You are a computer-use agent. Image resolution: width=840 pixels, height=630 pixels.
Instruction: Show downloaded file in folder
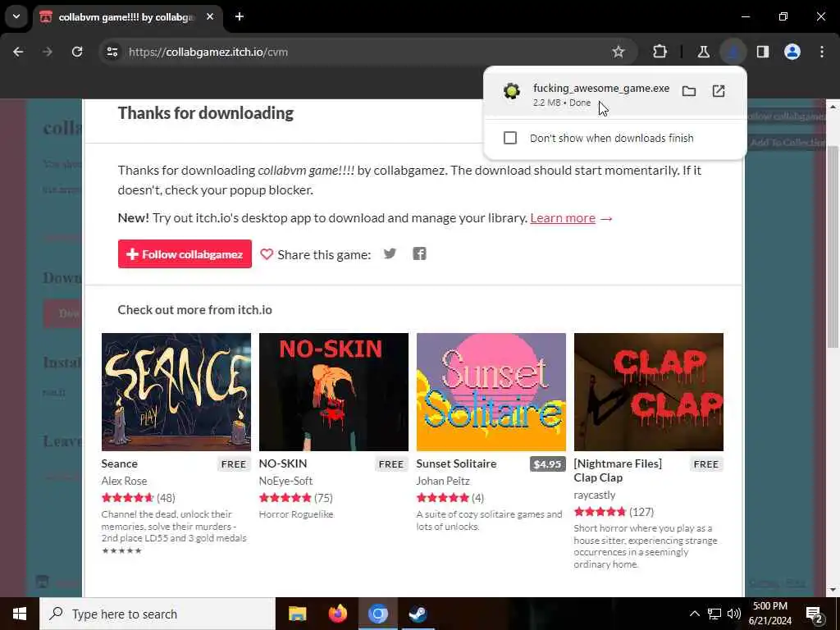click(689, 91)
